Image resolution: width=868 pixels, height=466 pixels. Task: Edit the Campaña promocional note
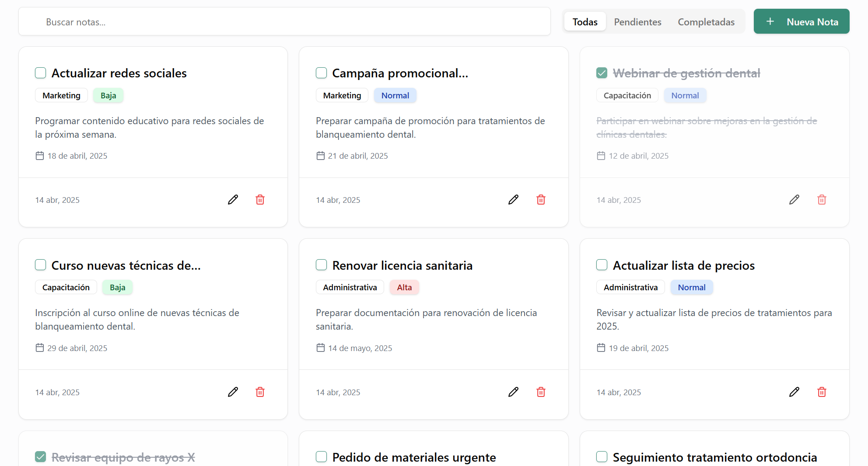(x=514, y=200)
